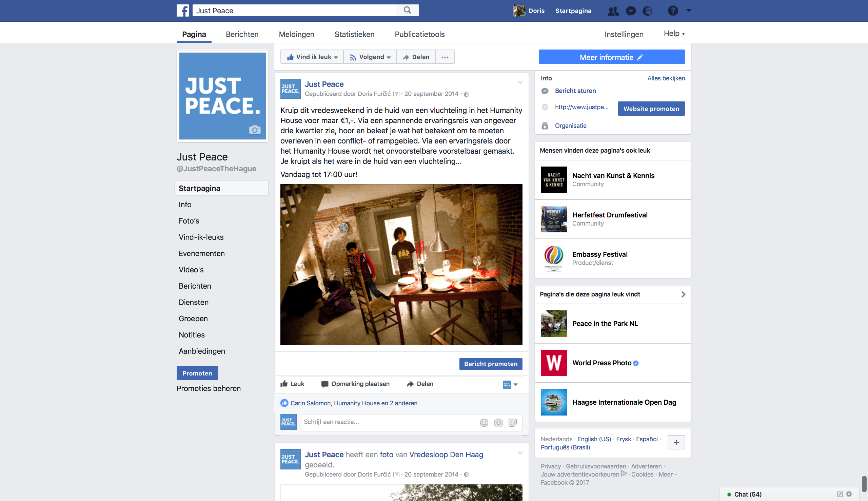The width and height of the screenshot is (868, 501).
Task: Click the search magnifier icon
Action: [x=407, y=10]
